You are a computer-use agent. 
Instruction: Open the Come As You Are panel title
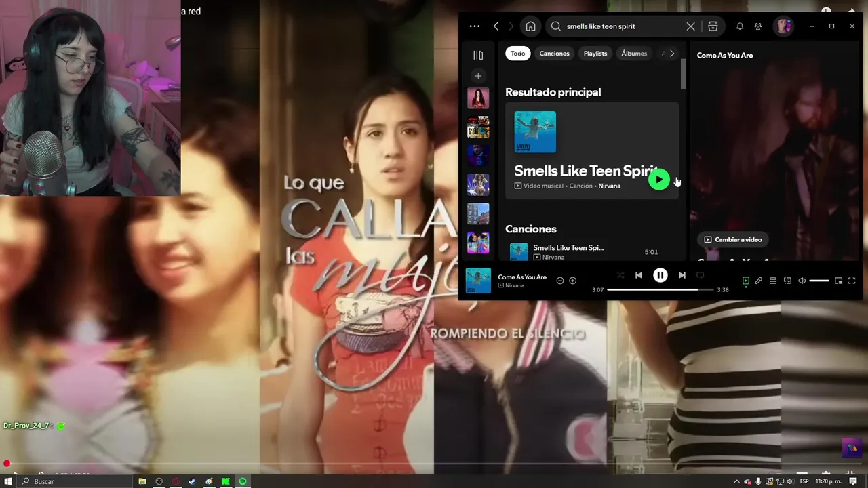coord(725,56)
